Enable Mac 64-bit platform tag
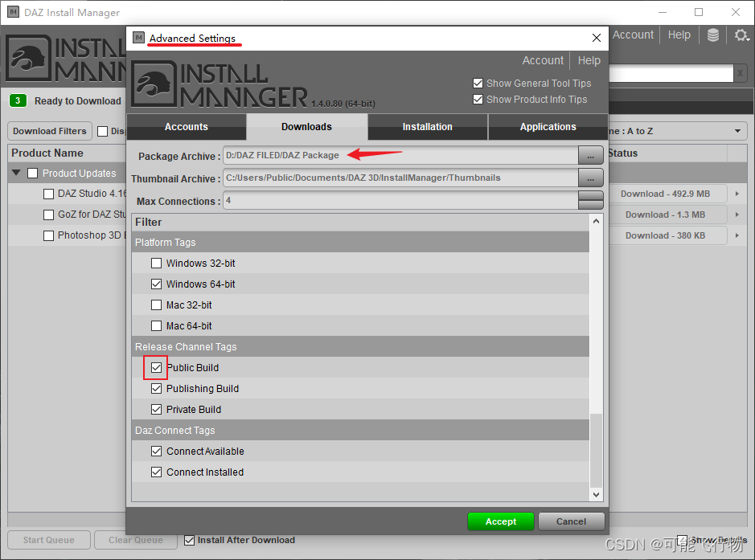 coord(156,325)
